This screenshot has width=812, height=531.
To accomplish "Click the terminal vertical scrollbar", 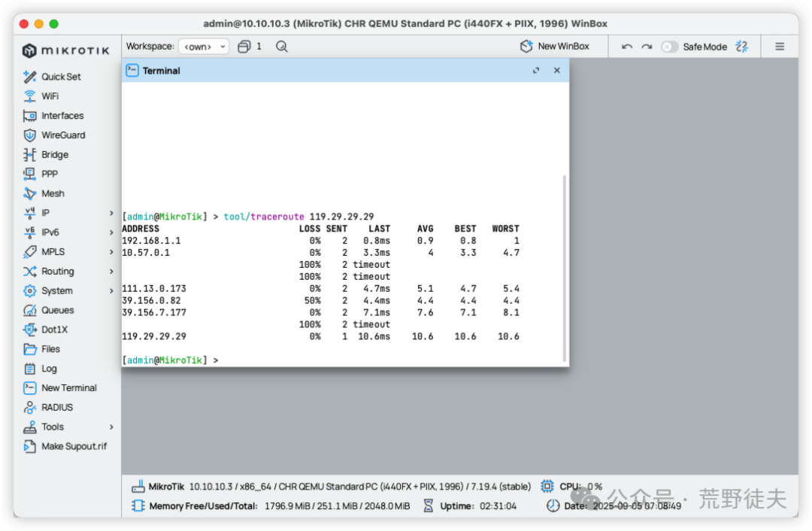I will coord(564,269).
